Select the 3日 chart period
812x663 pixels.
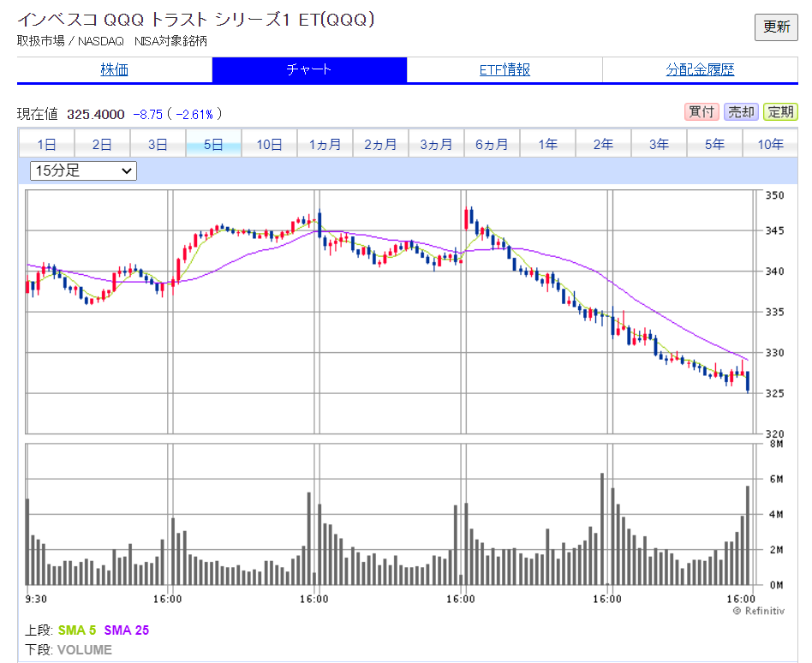coord(158,144)
